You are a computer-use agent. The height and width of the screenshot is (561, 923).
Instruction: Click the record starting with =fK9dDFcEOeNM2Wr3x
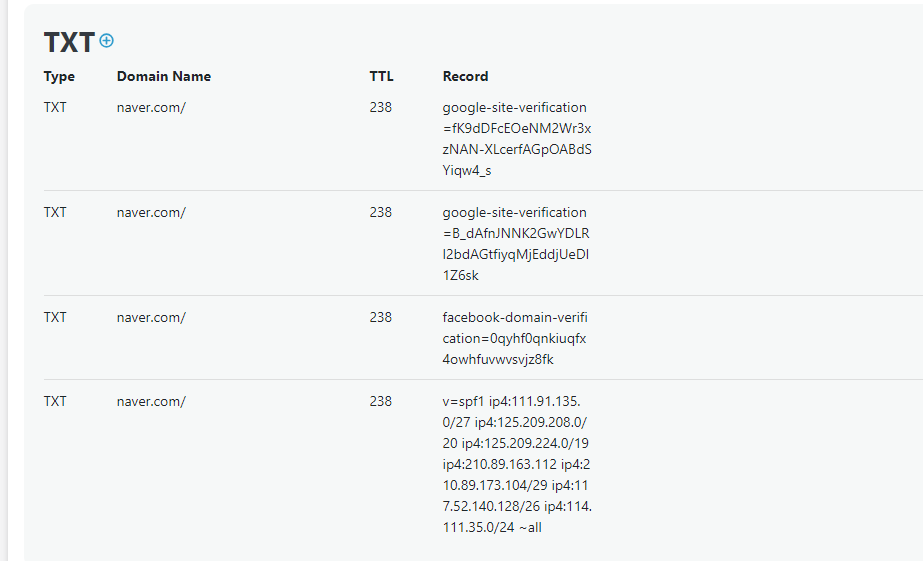tap(517, 139)
